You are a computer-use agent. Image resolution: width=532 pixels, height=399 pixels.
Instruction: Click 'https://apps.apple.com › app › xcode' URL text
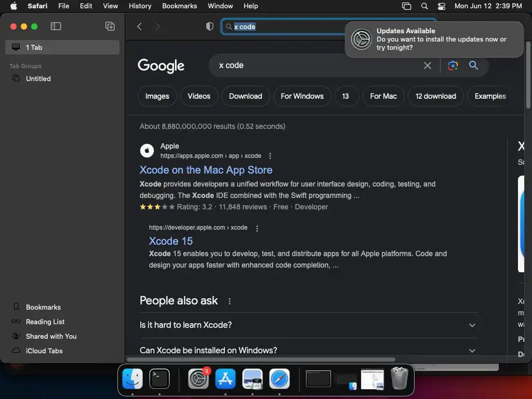211,156
